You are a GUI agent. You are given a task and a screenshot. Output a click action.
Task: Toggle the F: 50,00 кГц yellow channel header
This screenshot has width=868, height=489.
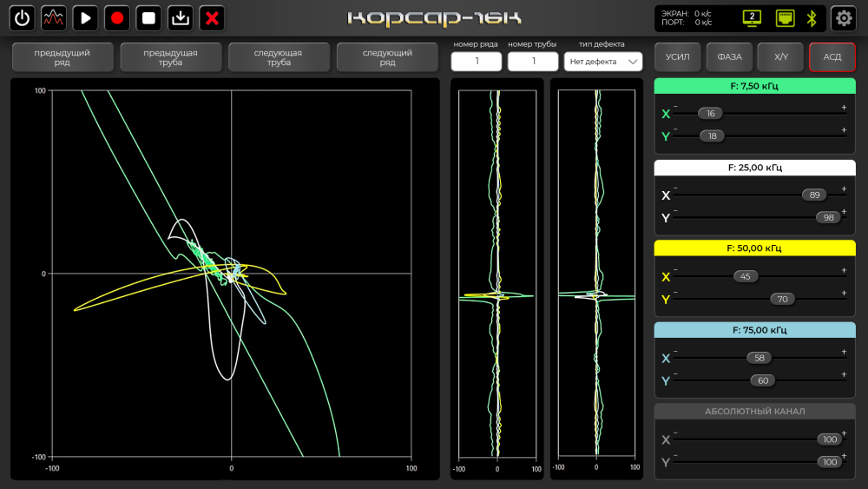(753, 248)
